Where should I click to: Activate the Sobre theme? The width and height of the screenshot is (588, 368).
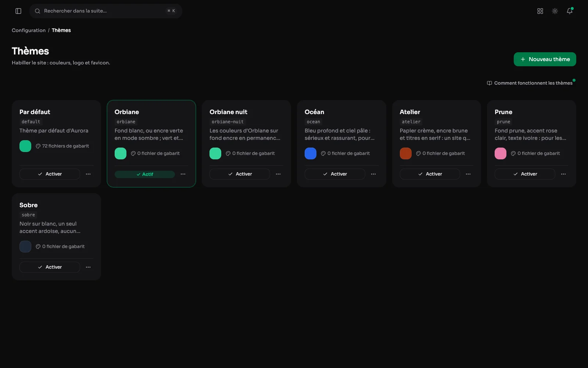click(50, 267)
